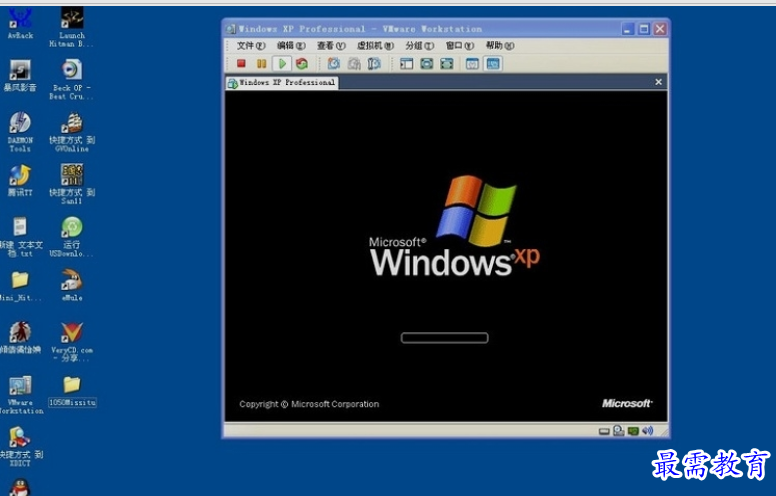Select the 快捷方式 到 XDICT desktop icon
The height and width of the screenshot is (496, 776).
click(20, 446)
